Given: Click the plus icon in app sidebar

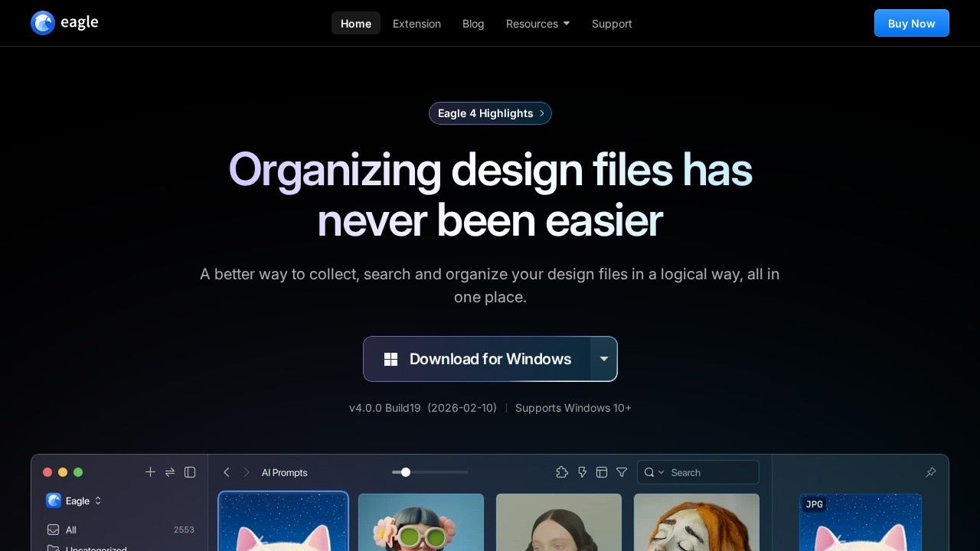Looking at the screenshot, I should click(x=150, y=472).
